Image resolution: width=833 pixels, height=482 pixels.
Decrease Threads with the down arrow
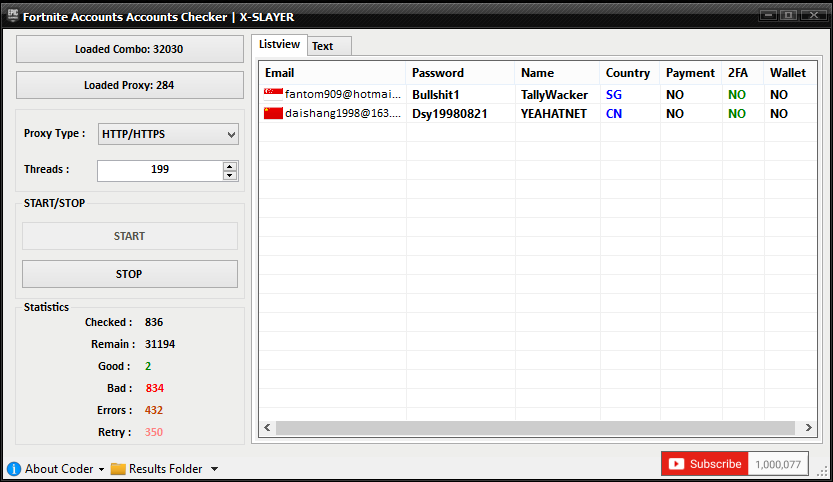click(230, 175)
